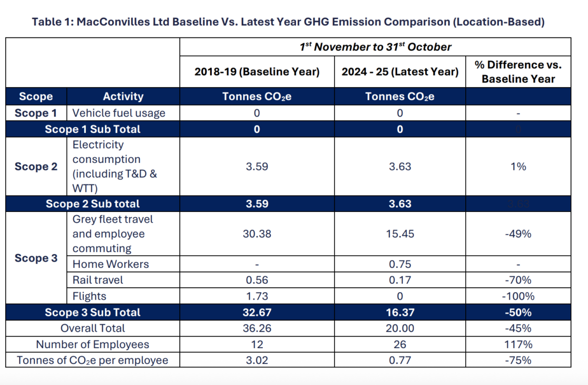Click the 'Scope' header cell

coord(36,97)
